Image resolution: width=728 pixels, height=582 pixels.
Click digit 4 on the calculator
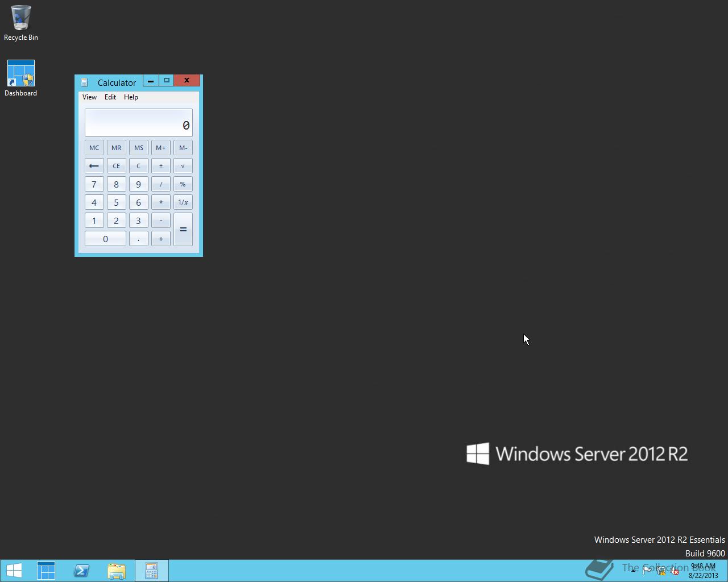pyautogui.click(x=94, y=202)
